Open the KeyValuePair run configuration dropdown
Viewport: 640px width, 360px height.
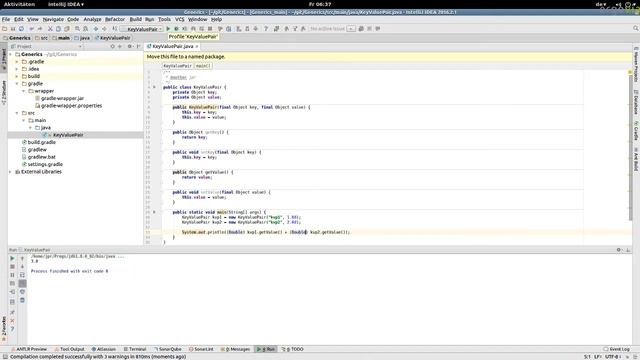[x=142, y=29]
